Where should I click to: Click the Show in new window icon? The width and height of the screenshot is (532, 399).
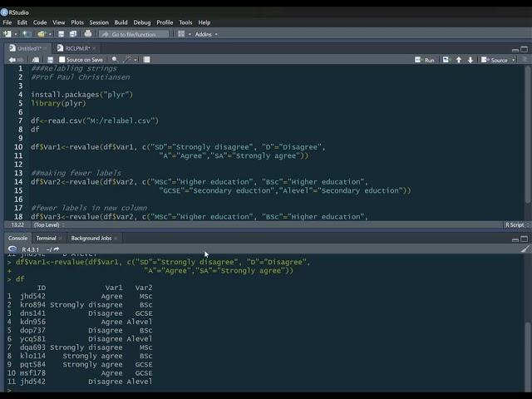35,60
